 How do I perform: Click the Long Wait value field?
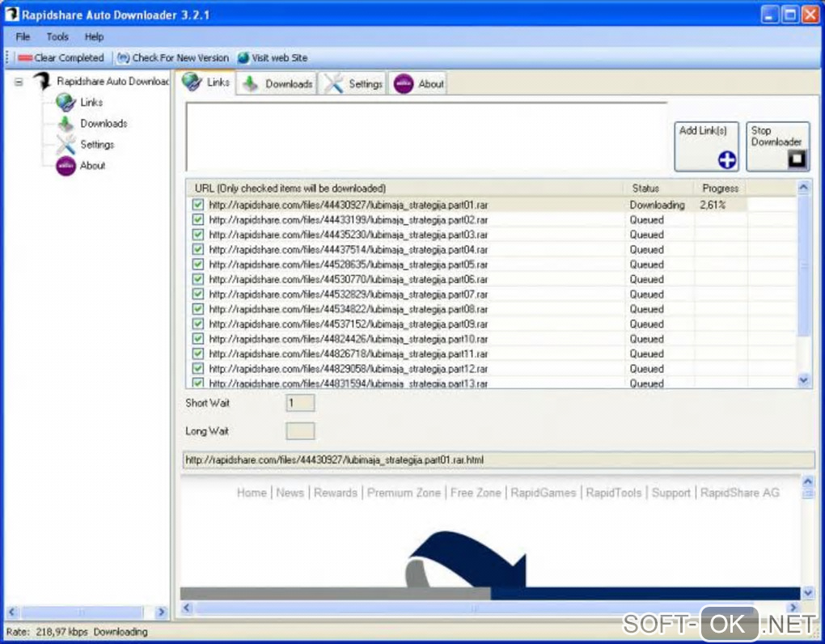click(300, 431)
